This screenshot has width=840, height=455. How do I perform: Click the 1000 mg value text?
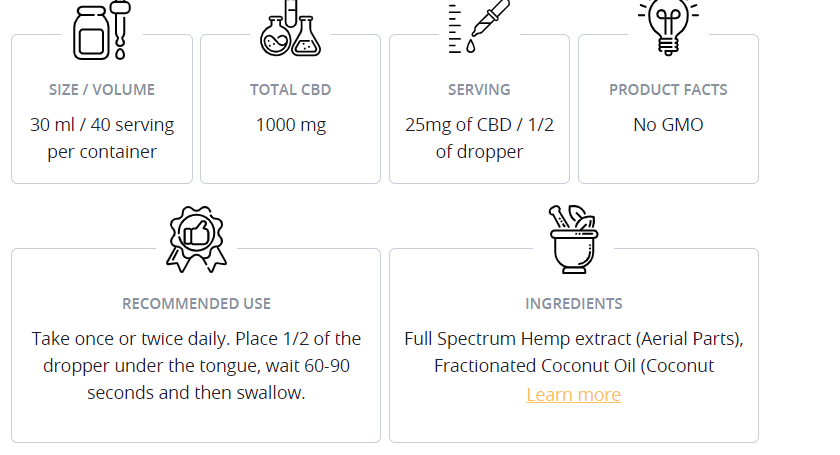[x=290, y=126]
